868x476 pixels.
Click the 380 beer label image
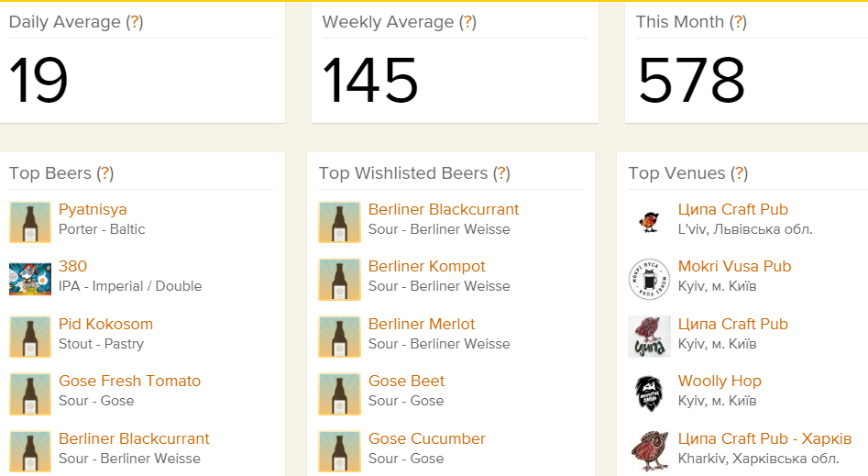[29, 279]
